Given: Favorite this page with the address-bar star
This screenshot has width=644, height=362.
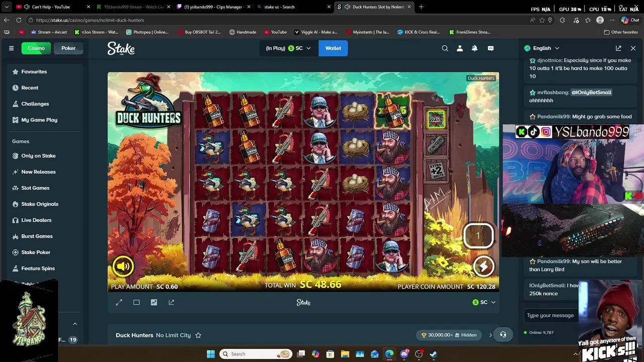Looking at the screenshot, I should [x=542, y=20].
